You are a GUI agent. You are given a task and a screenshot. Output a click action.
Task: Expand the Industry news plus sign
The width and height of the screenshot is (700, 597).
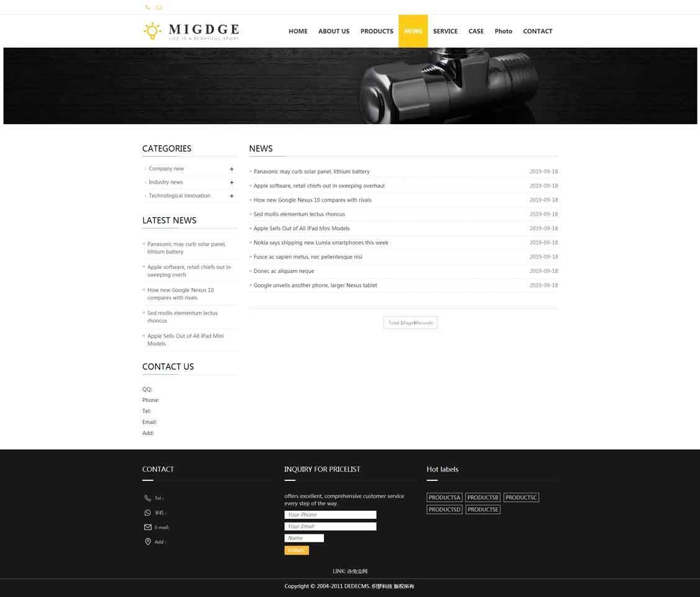[x=231, y=182]
